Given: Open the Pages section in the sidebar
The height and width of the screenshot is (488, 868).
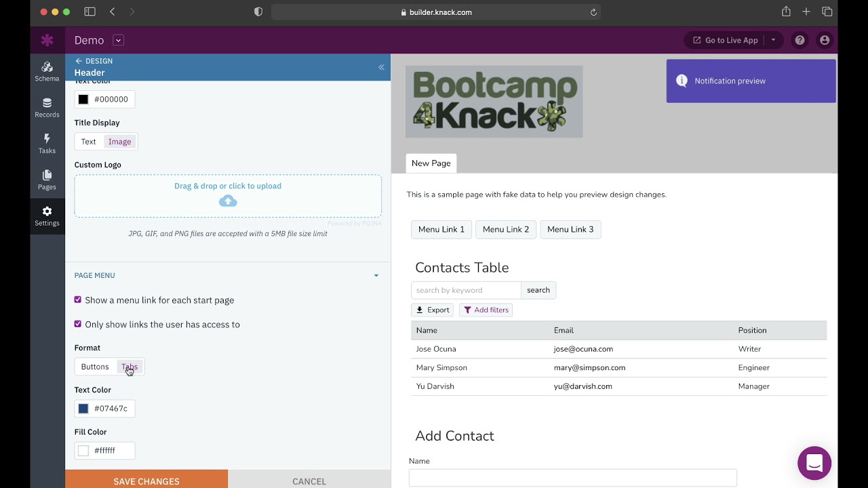Looking at the screenshot, I should pos(47,180).
